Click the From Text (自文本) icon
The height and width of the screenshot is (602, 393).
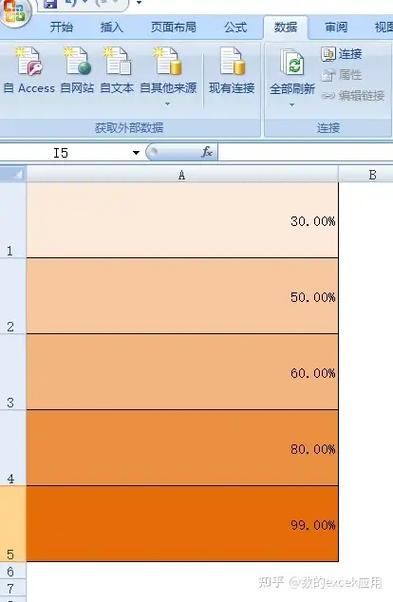(x=117, y=61)
